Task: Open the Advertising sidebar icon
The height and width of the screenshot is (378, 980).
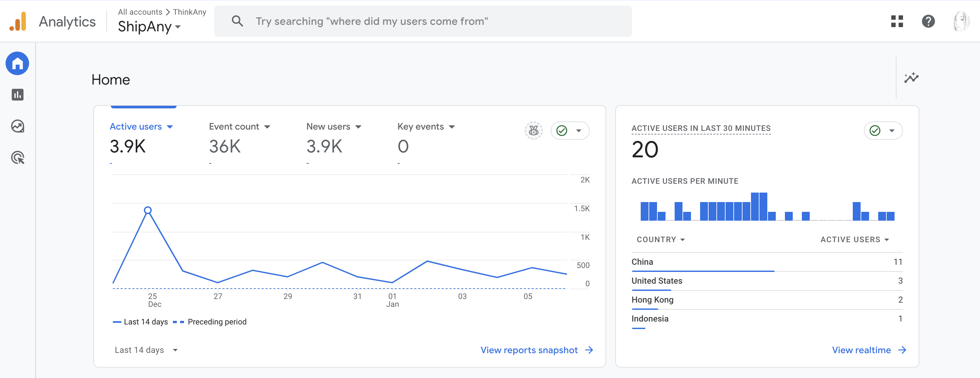Action: coord(18,157)
